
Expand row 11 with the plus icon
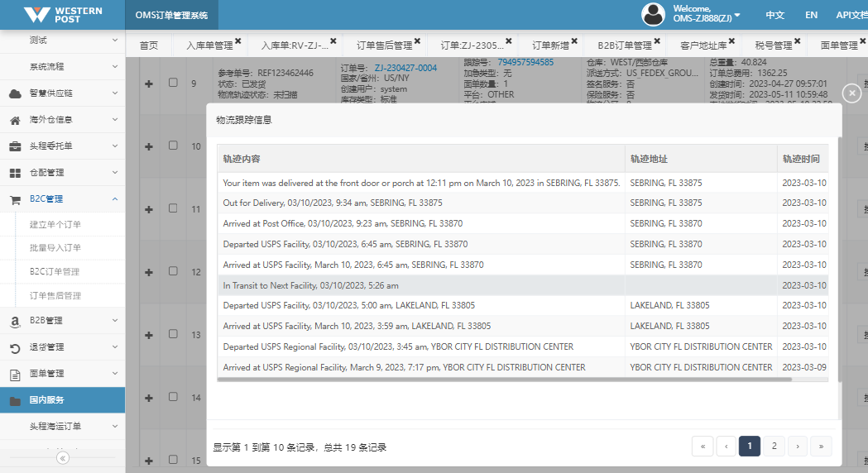pyautogui.click(x=149, y=209)
